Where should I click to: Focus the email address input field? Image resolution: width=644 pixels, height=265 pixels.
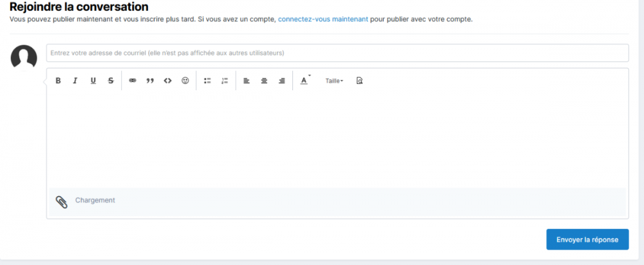point(337,53)
